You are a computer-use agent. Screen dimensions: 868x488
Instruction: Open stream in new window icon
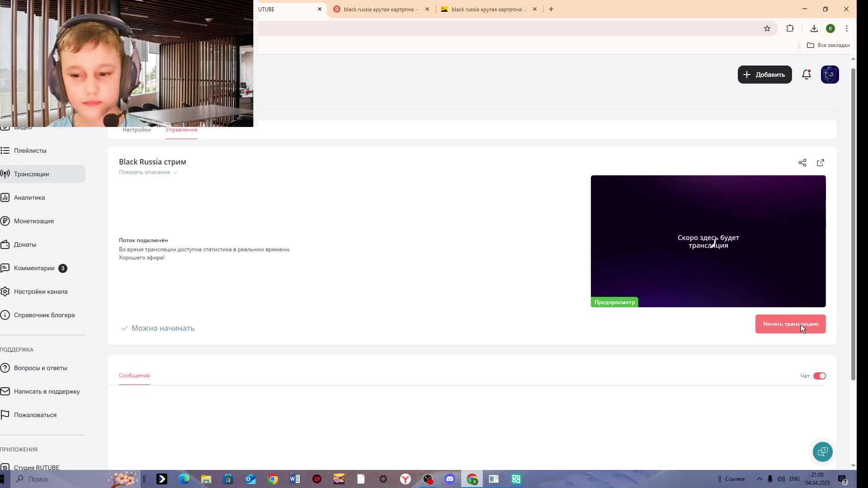click(x=821, y=163)
